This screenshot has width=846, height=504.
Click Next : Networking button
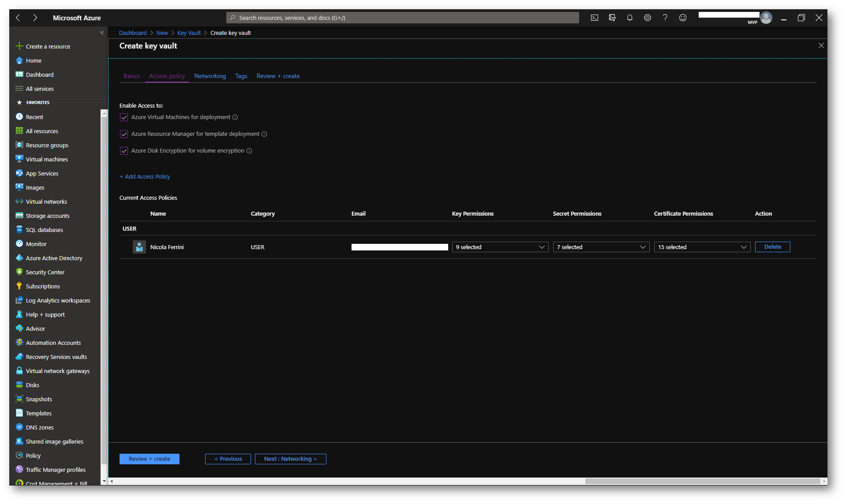(x=291, y=459)
